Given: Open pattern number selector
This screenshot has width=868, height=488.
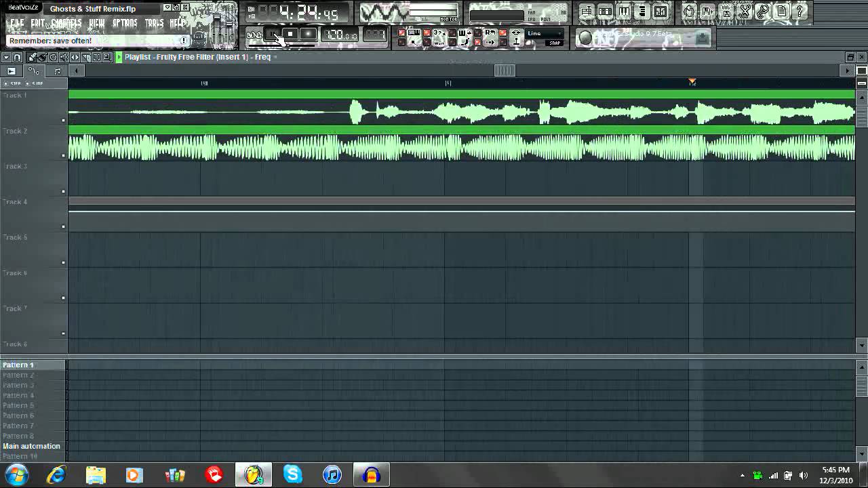Looking at the screenshot, I should pyautogui.click(x=375, y=35).
